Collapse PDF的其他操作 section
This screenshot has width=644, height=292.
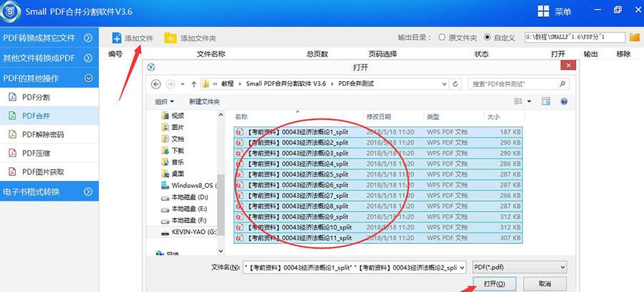[x=88, y=77]
